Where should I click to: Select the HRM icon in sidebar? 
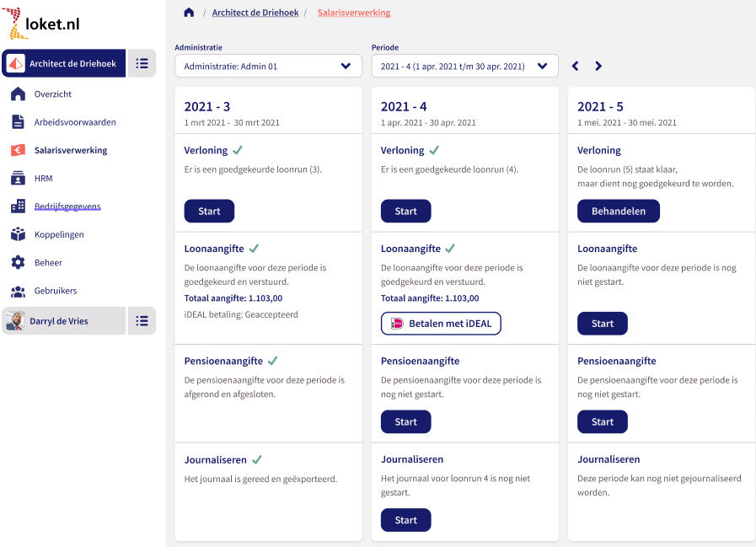point(18,179)
